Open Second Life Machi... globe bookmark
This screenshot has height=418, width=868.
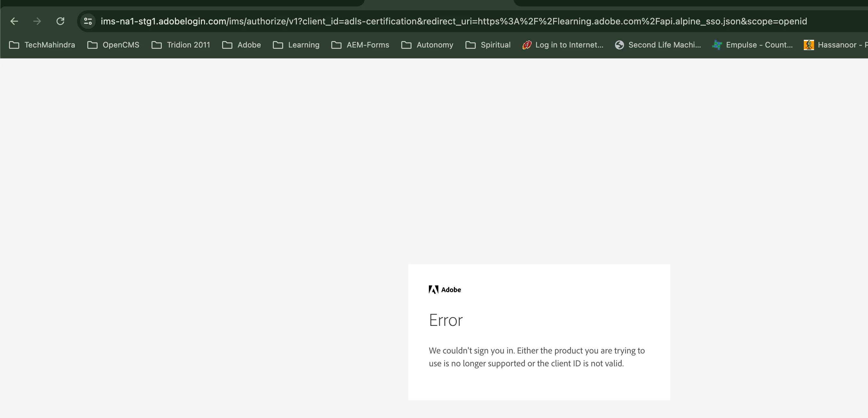pos(619,45)
